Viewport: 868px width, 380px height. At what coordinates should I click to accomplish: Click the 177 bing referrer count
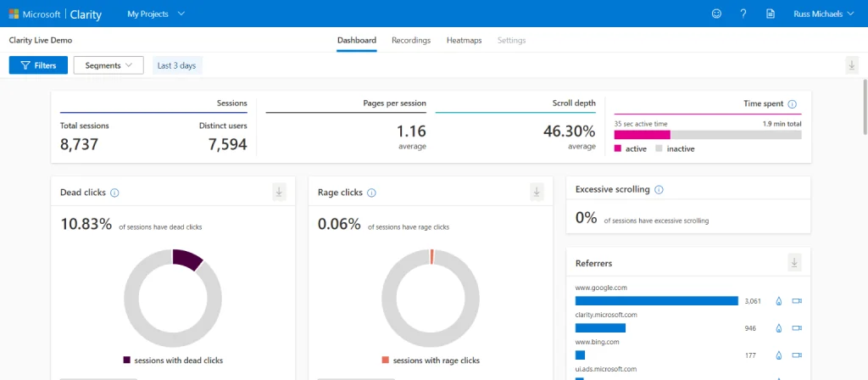tap(750, 355)
